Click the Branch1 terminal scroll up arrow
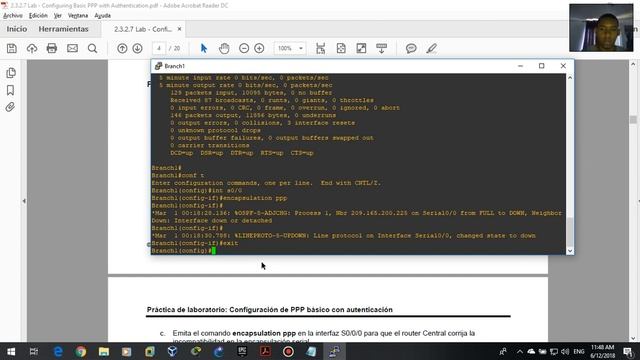The image size is (640, 360). click(570, 78)
